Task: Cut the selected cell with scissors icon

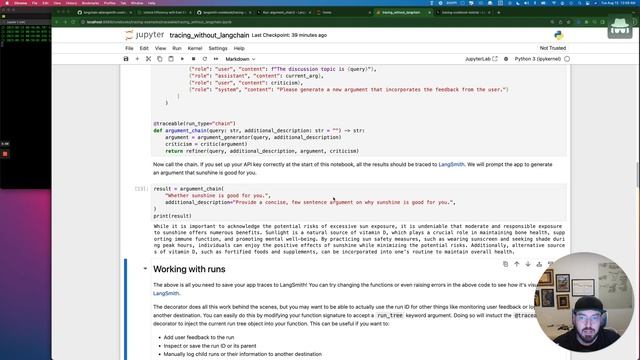Action: (x=149, y=59)
